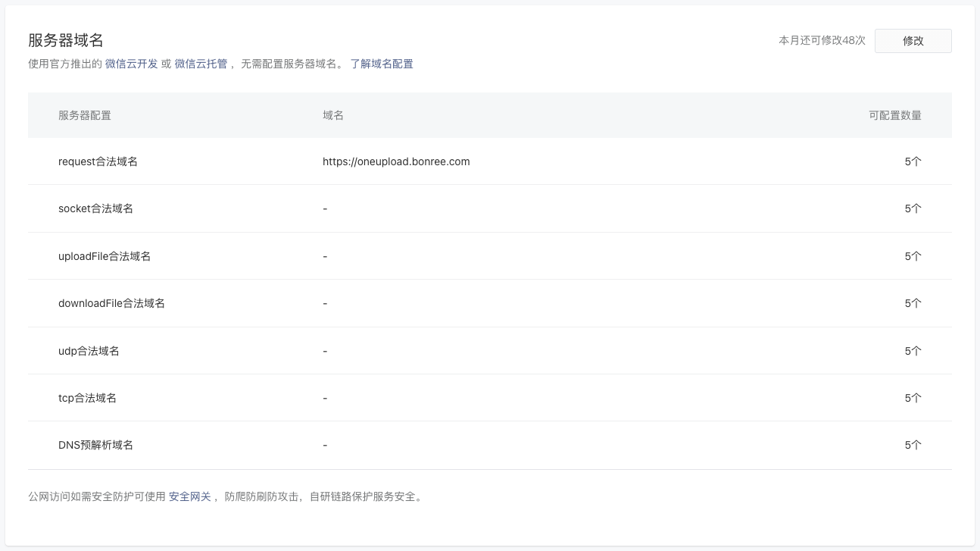The image size is (980, 551).
Task: Select the uploadFile合法域名 row label
Action: coord(105,256)
